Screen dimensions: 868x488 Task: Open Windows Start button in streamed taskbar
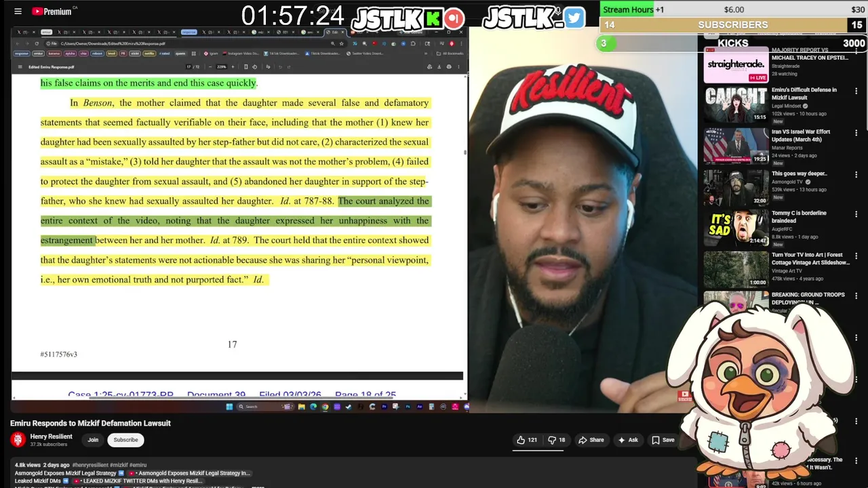[229, 407]
